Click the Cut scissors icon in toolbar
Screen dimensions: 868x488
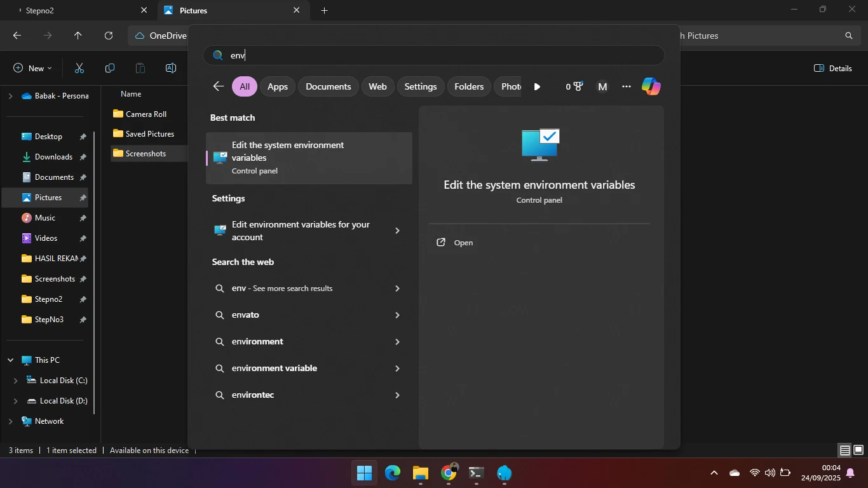tap(79, 68)
